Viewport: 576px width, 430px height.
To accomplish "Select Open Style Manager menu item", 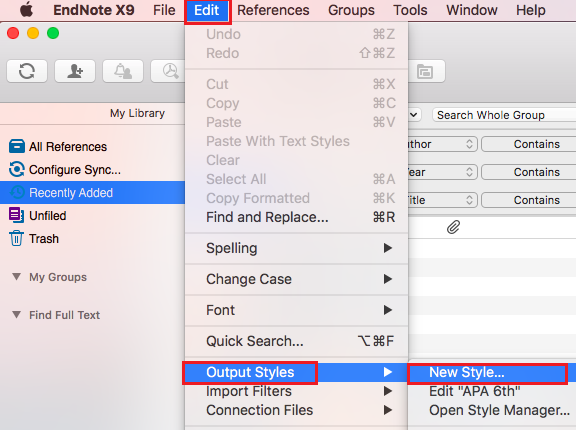I will (x=500, y=410).
